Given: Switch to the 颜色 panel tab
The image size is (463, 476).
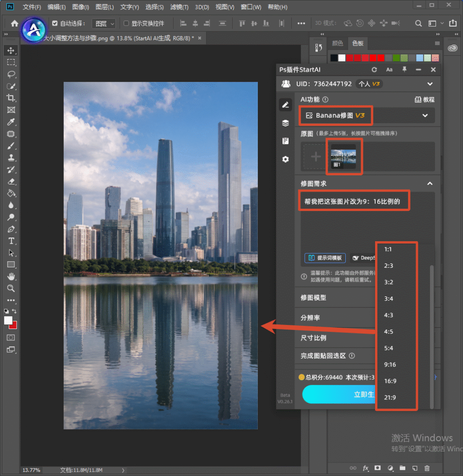Looking at the screenshot, I should [337, 43].
